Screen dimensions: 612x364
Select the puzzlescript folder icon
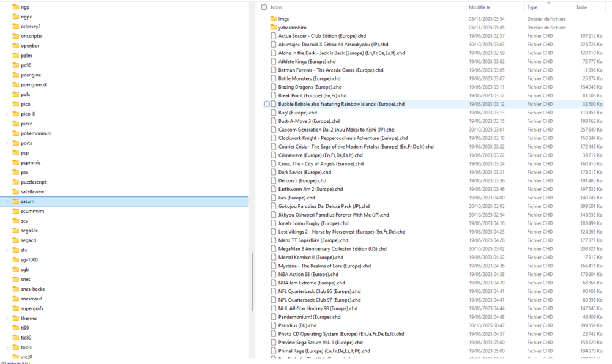pyautogui.click(x=16, y=182)
